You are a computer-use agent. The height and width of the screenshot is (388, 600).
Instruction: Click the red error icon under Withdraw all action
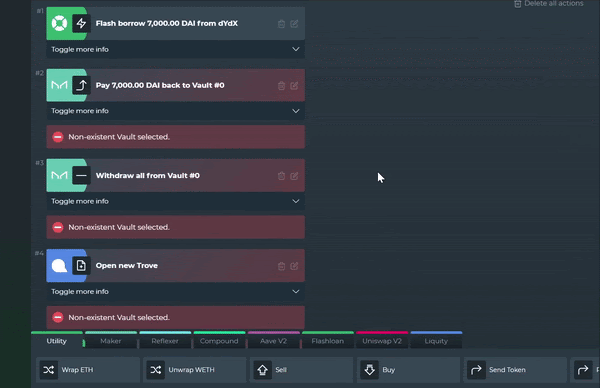(58, 227)
